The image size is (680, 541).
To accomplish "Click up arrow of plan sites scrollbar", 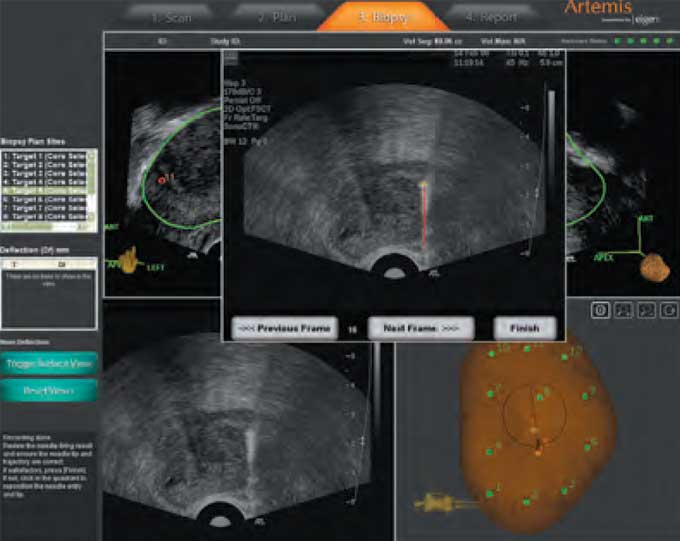I will (x=92, y=155).
